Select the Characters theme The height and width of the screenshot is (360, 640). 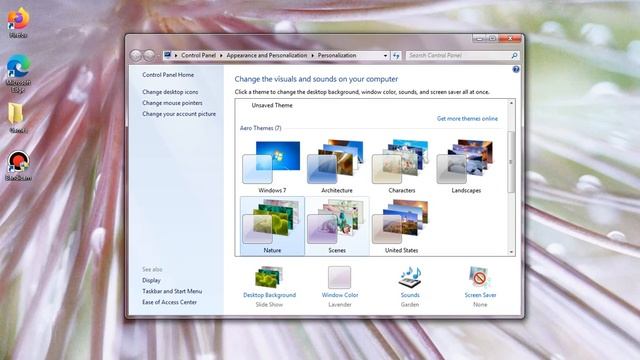402,166
